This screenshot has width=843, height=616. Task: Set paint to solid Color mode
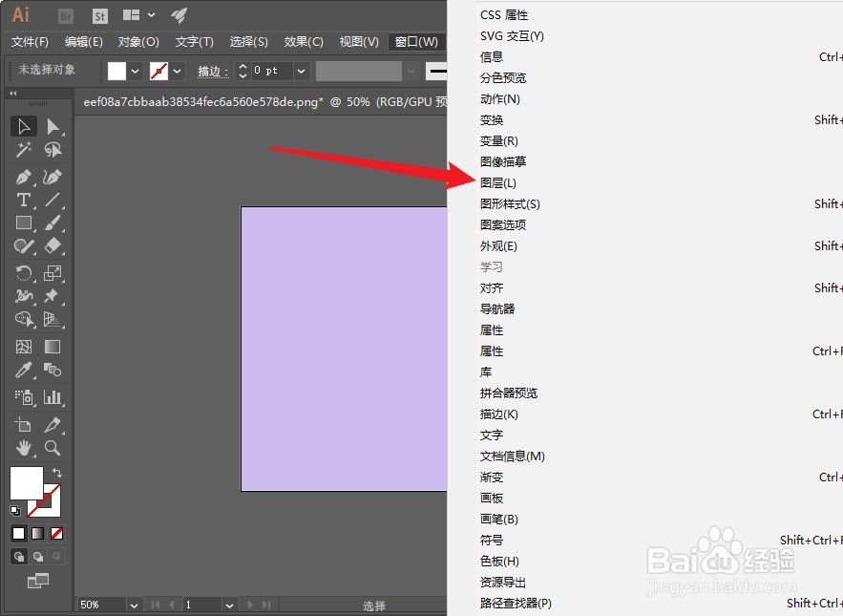pyautogui.click(x=19, y=533)
